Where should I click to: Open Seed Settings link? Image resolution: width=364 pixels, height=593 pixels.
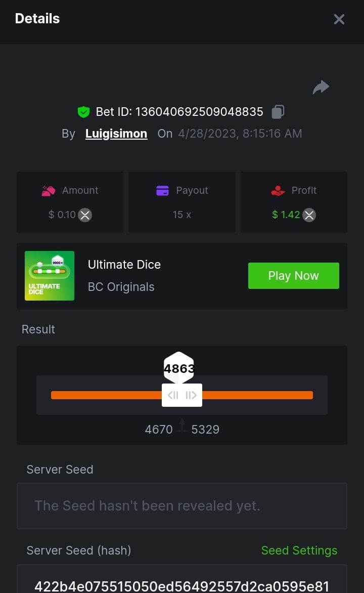point(299,550)
